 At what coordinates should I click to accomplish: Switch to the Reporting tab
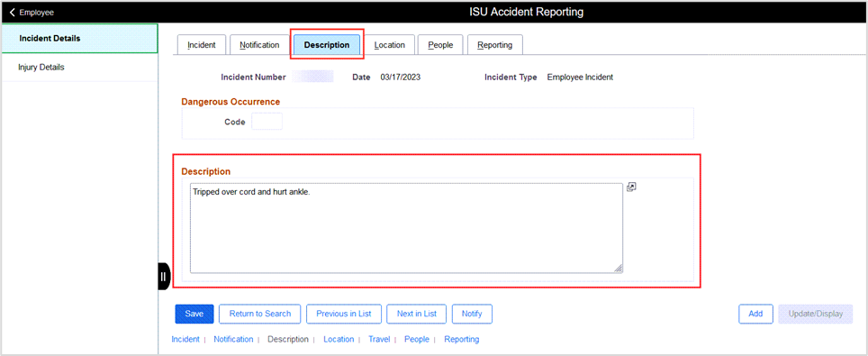tap(495, 45)
